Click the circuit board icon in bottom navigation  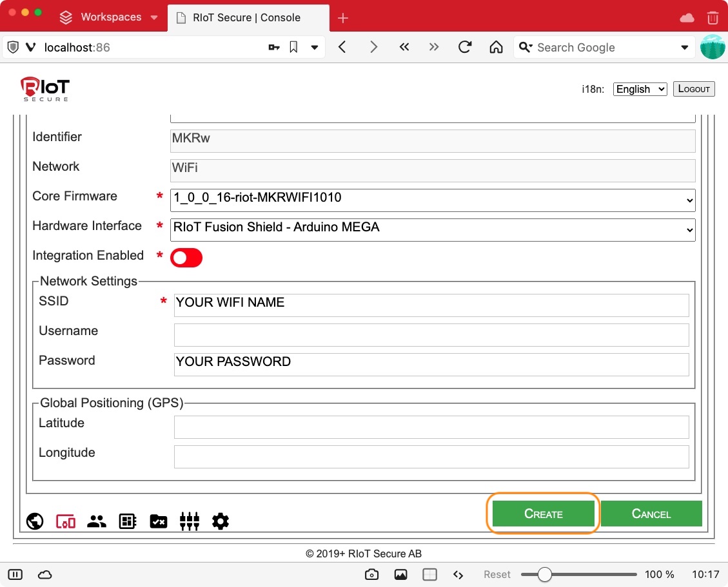pyautogui.click(x=128, y=521)
